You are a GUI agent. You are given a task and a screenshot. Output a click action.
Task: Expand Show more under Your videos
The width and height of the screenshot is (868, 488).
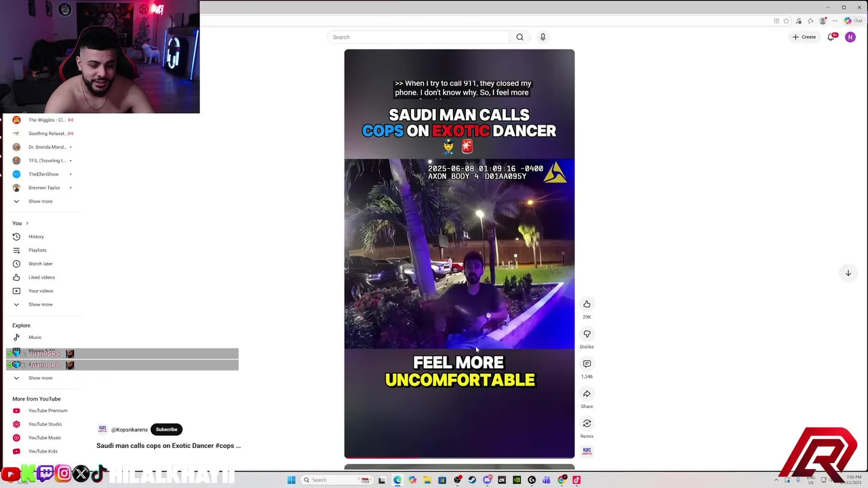[x=40, y=304]
